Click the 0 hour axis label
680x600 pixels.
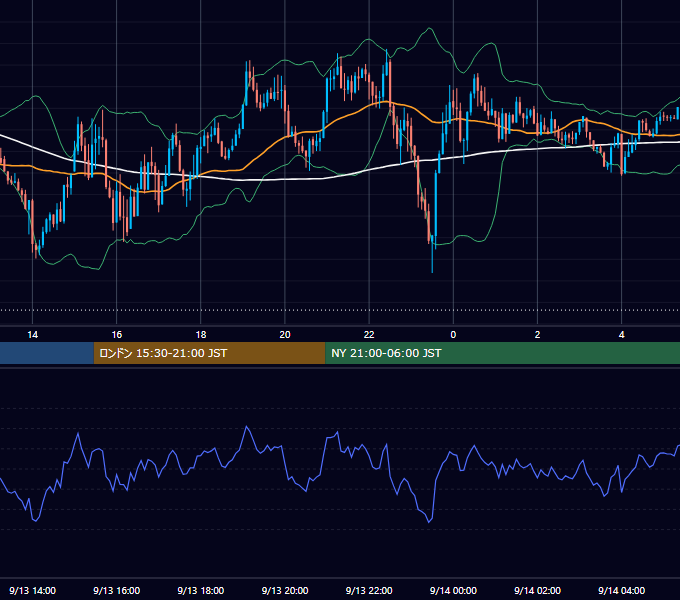pyautogui.click(x=453, y=335)
